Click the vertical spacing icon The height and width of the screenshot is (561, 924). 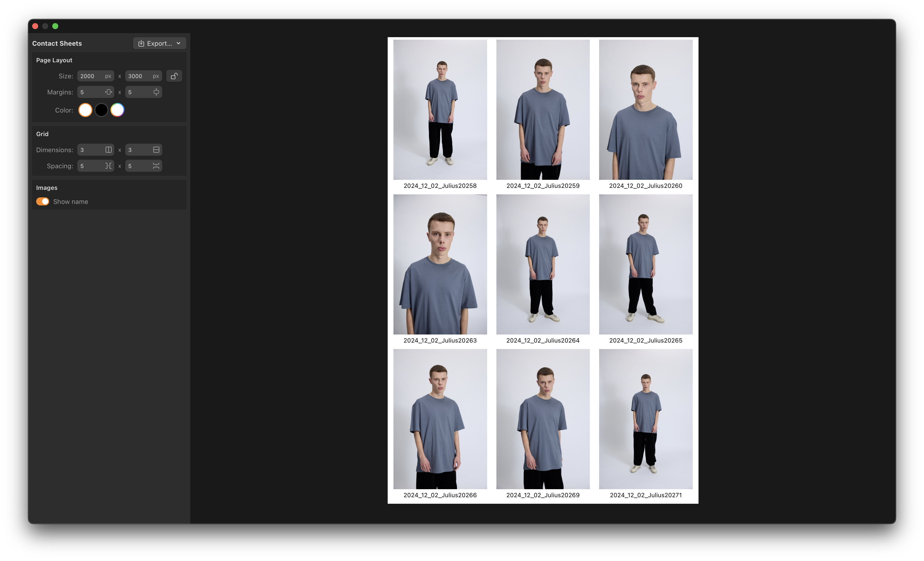pos(156,166)
